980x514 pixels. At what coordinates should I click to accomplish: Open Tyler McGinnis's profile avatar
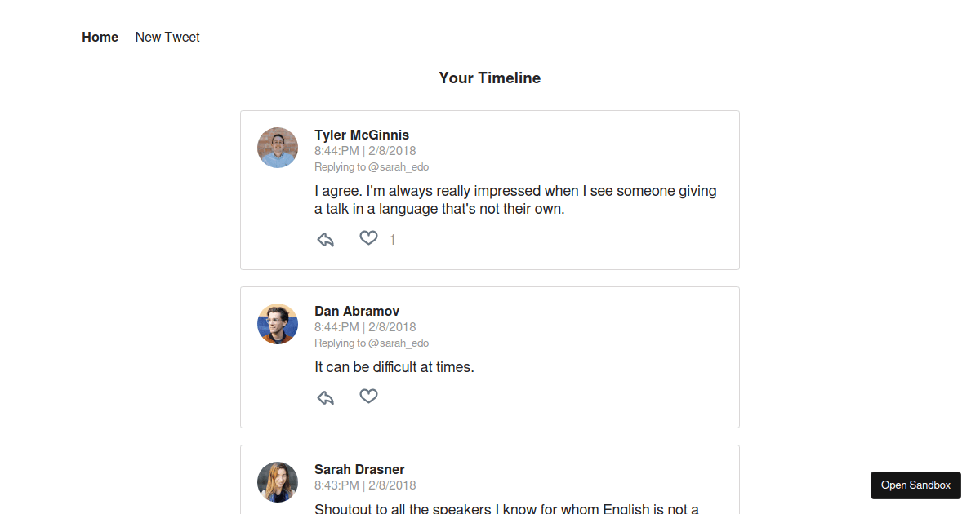(x=278, y=148)
